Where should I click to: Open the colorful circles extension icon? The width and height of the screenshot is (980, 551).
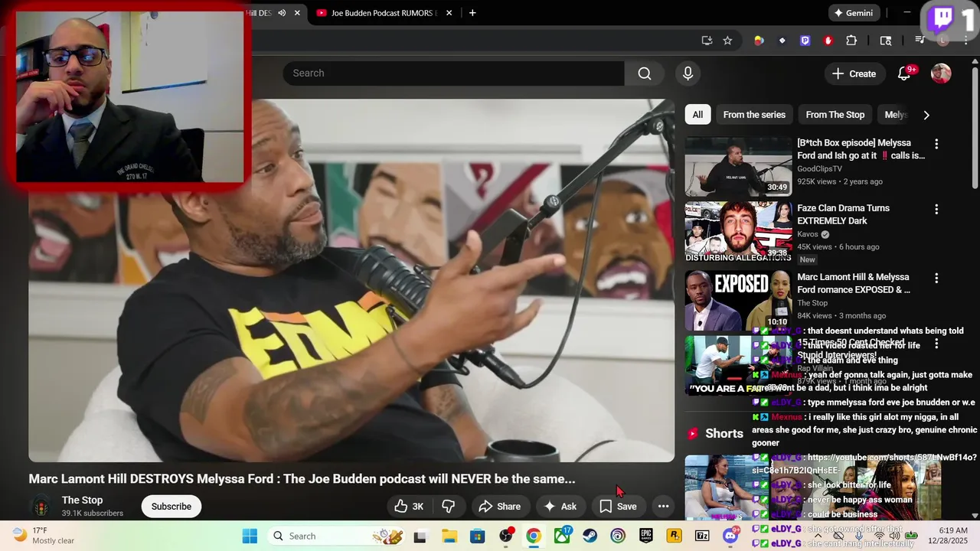[x=759, y=41]
